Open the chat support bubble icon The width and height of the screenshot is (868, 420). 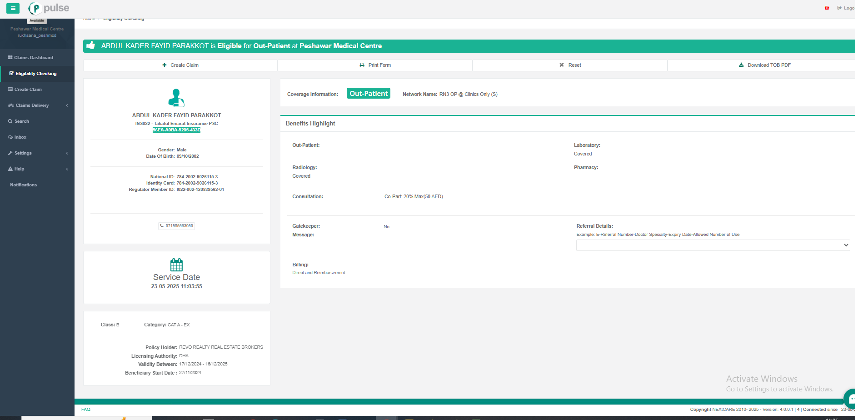pyautogui.click(x=851, y=399)
